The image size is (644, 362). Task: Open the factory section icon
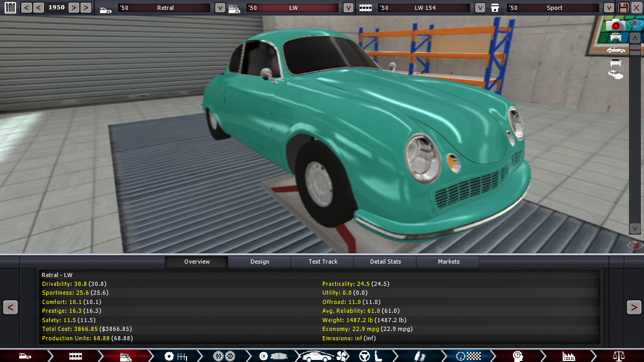point(568,356)
